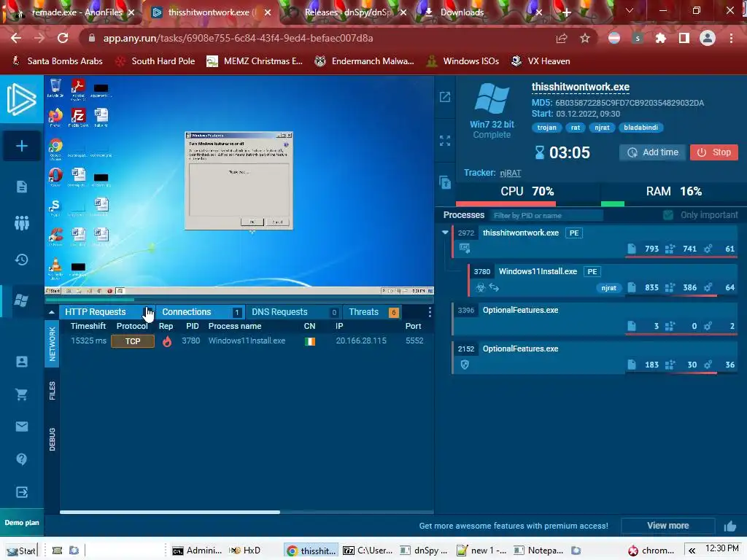The width and height of the screenshot is (747, 560).
Task: Open the help question mark icon
Action: (x=21, y=459)
